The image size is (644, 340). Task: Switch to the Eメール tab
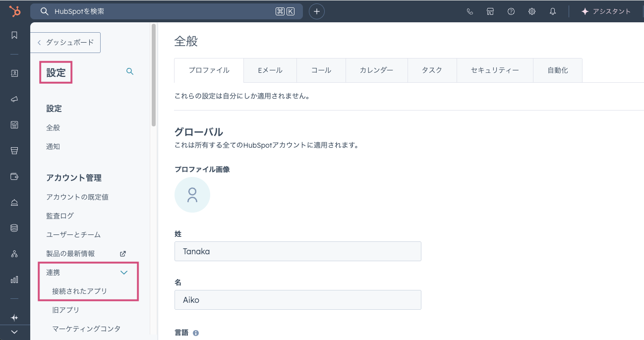coord(270,70)
